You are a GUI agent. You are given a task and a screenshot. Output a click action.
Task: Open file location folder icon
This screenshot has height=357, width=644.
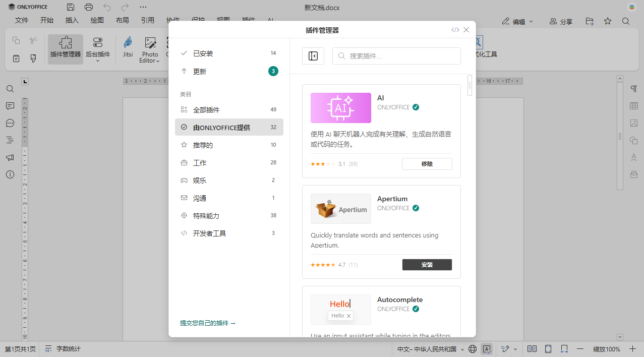click(590, 21)
